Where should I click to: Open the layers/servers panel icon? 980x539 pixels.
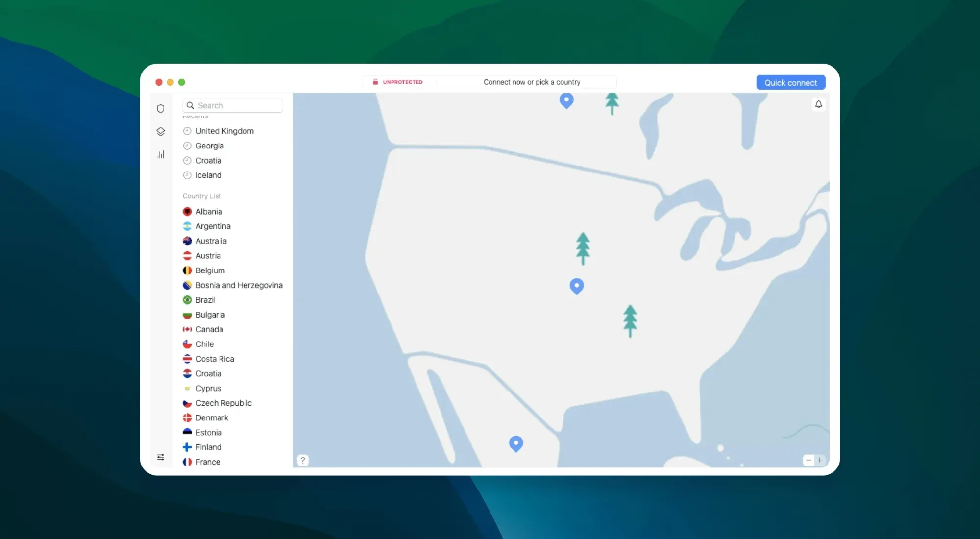coord(161,131)
